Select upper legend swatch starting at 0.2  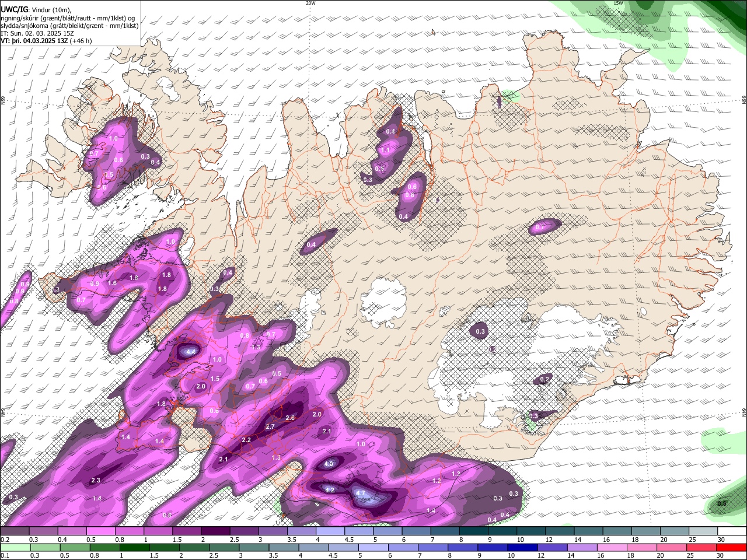[x=15, y=531]
